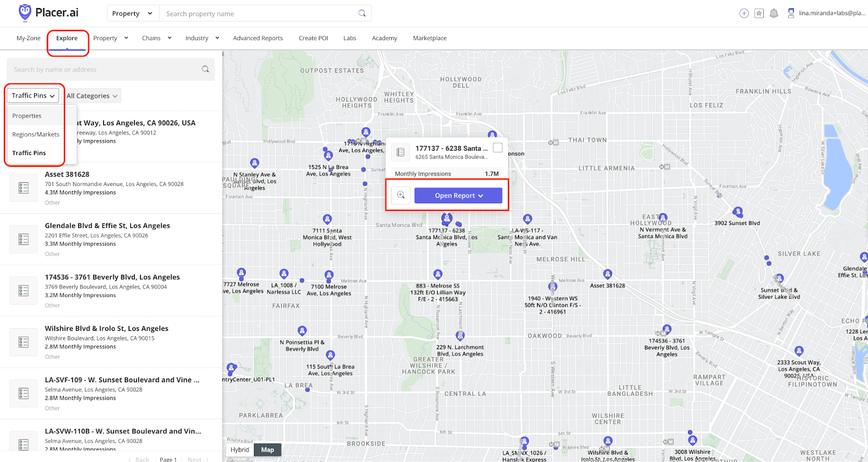Screen dimensions: 868x462
Task: Click the map pin for 229 N. Larchmont Blvd
Action: point(460,336)
